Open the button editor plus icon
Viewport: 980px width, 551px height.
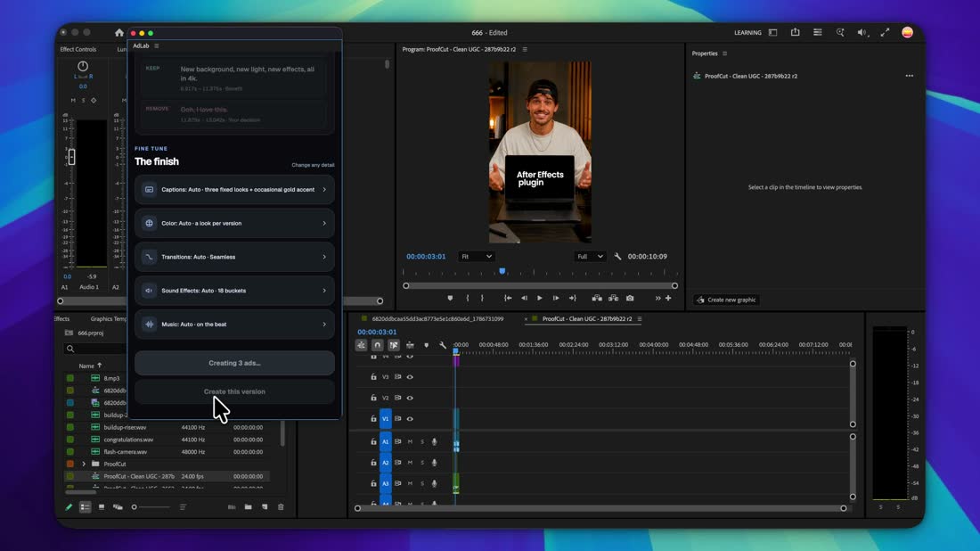668,299
